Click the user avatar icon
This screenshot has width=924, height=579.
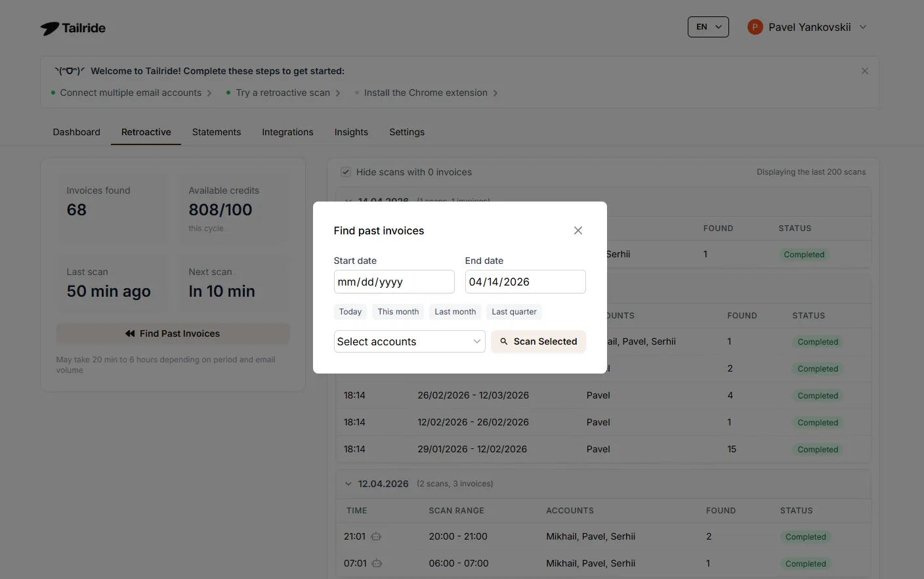(755, 27)
